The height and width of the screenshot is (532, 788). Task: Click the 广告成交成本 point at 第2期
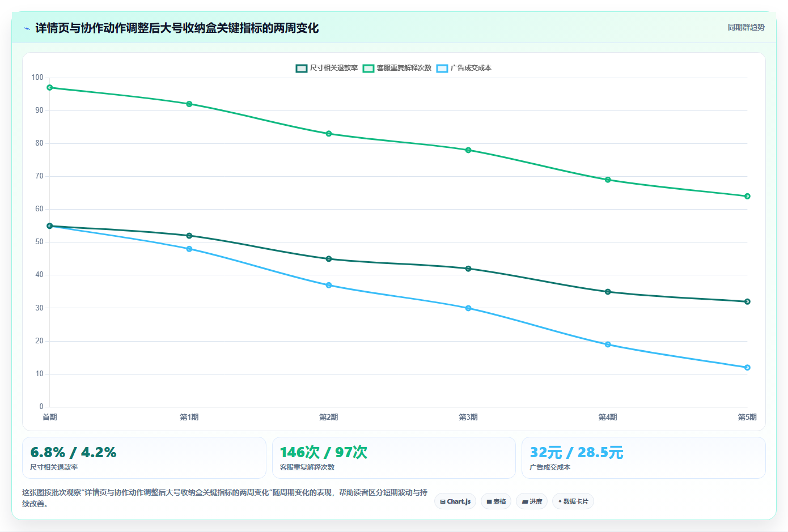(x=329, y=285)
